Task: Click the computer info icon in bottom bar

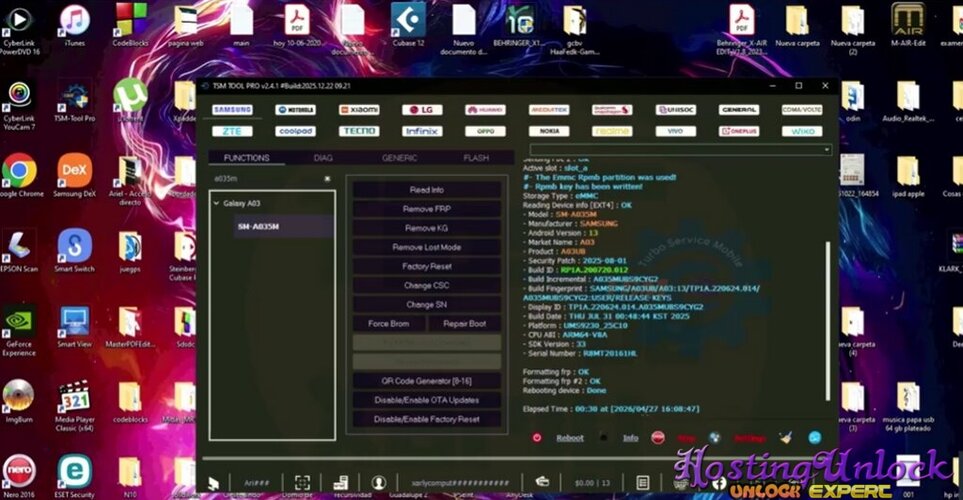Action: tap(341, 483)
